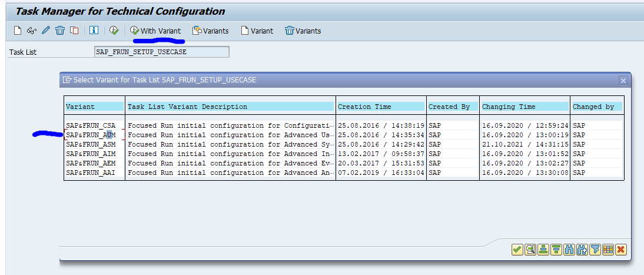Viewport: 644px width, 275px height.
Task: Click changing time 16.09.2020 / 13:02:27
Action: click(x=525, y=163)
